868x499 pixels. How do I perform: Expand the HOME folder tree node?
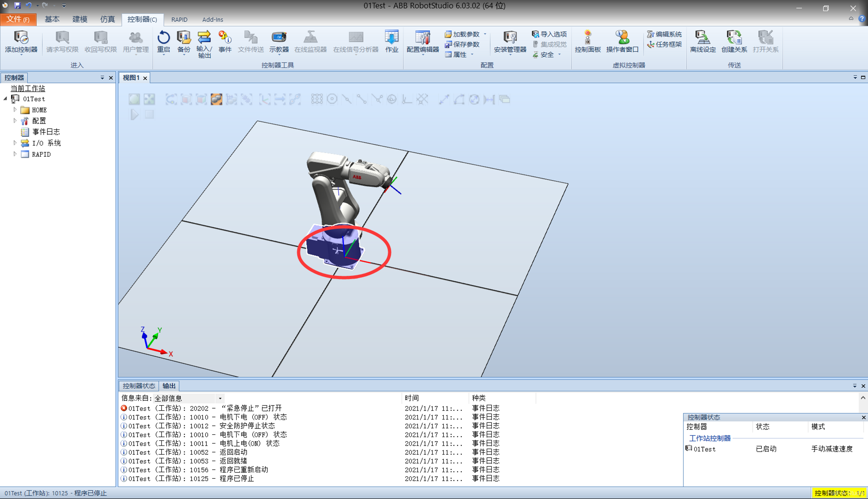15,110
